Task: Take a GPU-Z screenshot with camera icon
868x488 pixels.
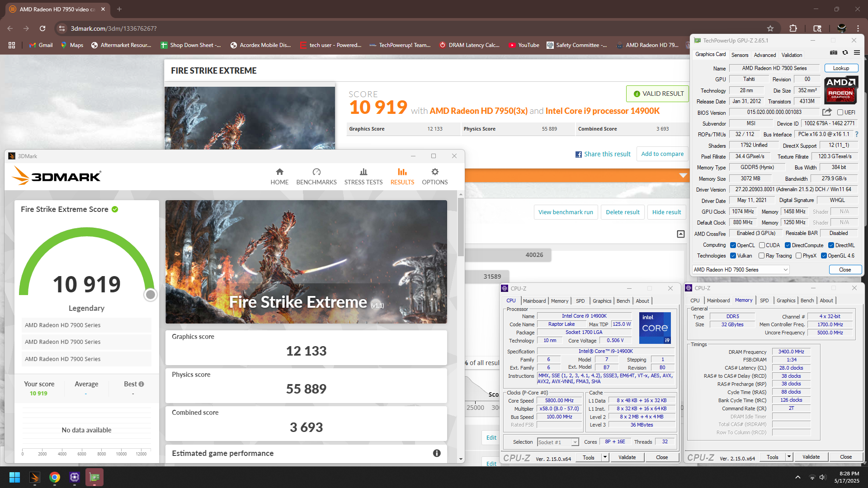Action: (833, 53)
